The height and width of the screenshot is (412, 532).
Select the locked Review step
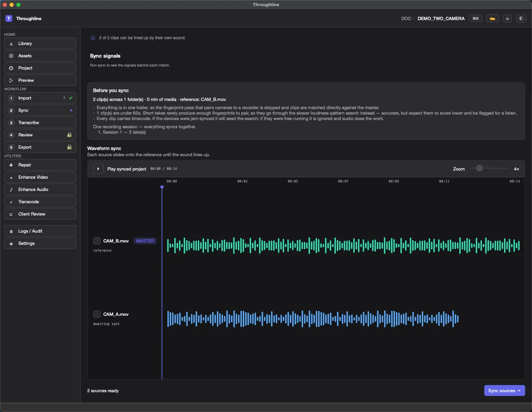pos(40,135)
